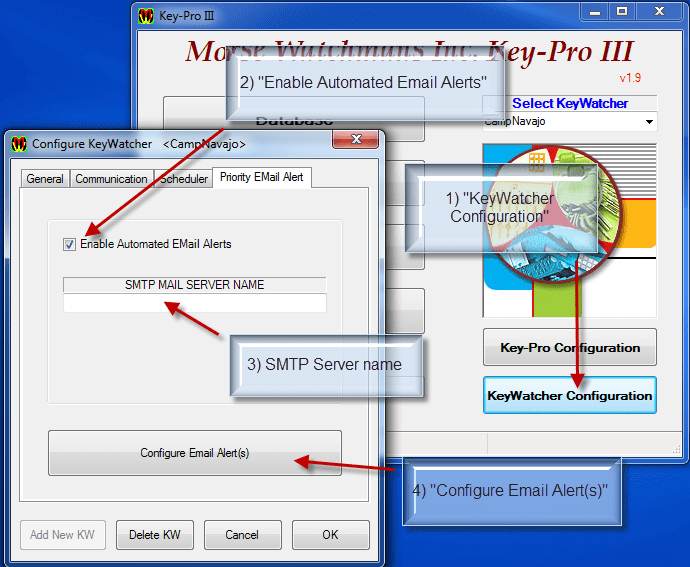690x567 pixels.
Task: Click the SMTP mail server name field
Action: (195, 303)
